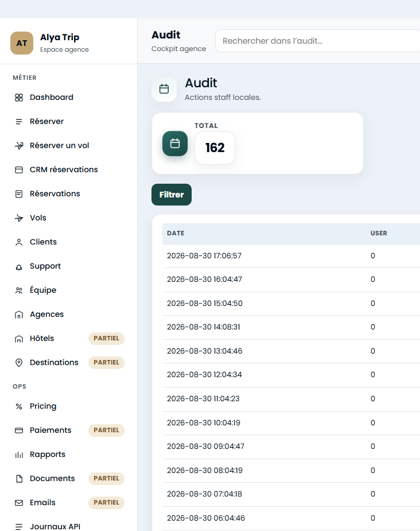Click row dated 2026-08-30 09:04:47
The height and width of the screenshot is (531, 420).
coord(291,447)
